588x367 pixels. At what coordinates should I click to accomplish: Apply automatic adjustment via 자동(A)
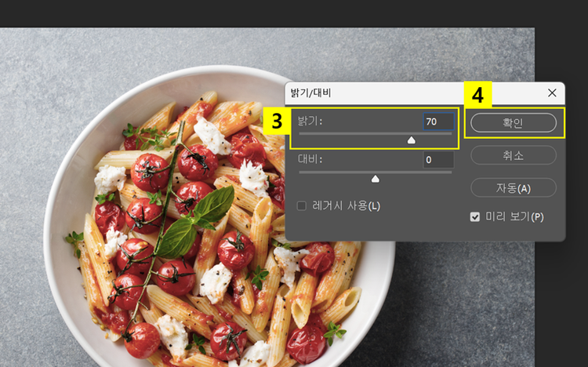(x=514, y=187)
